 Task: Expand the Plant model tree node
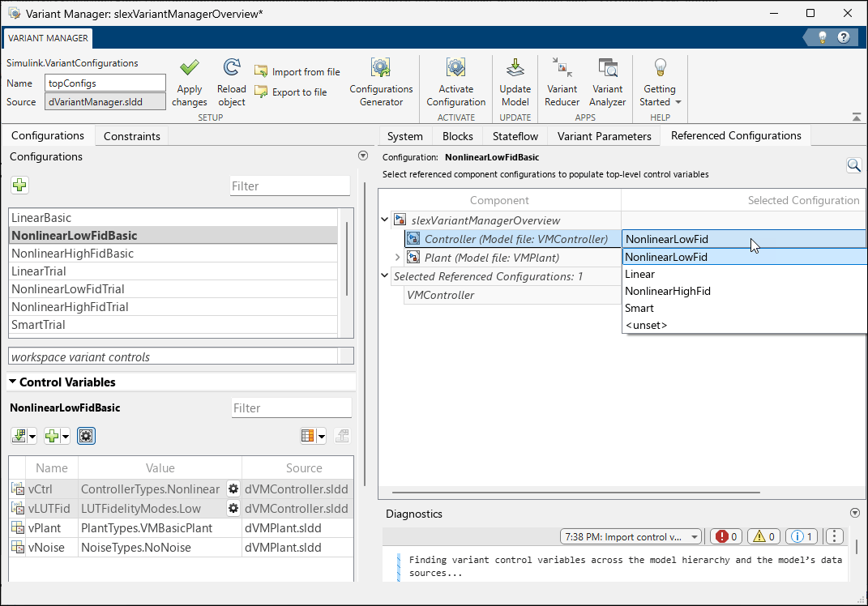397,258
